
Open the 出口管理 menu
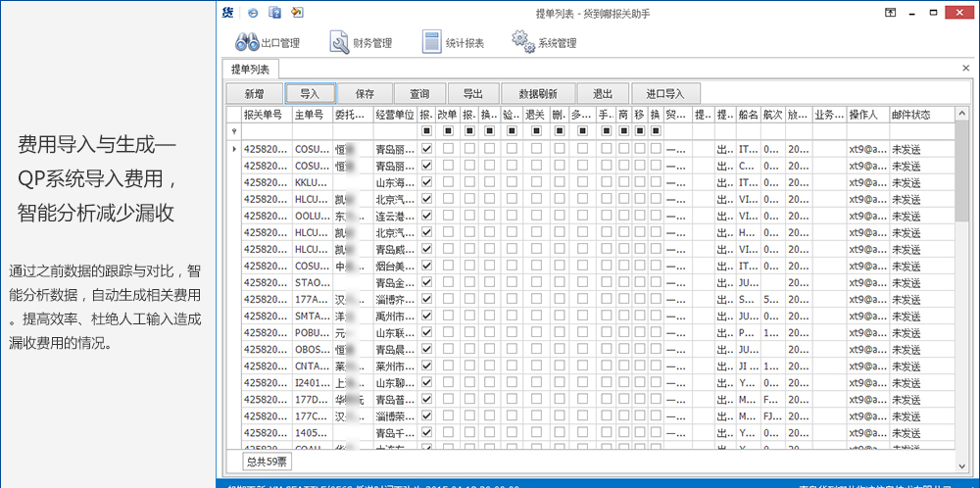pyautogui.click(x=268, y=43)
